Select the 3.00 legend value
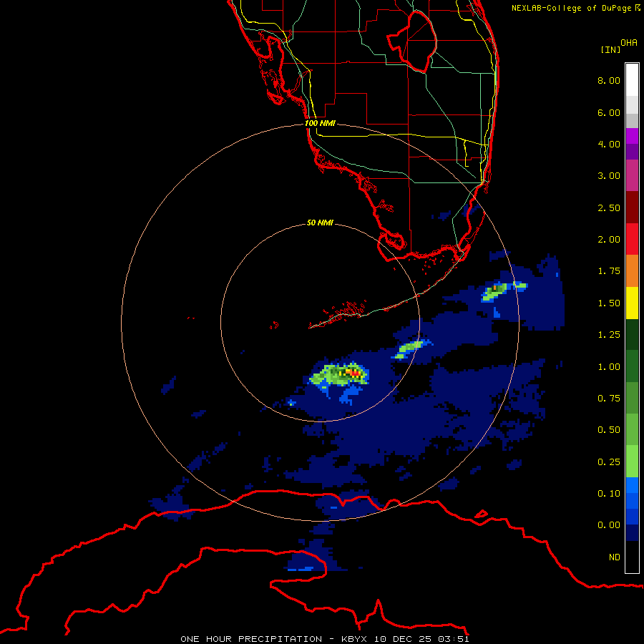This screenshot has width=644, height=644. [609, 176]
